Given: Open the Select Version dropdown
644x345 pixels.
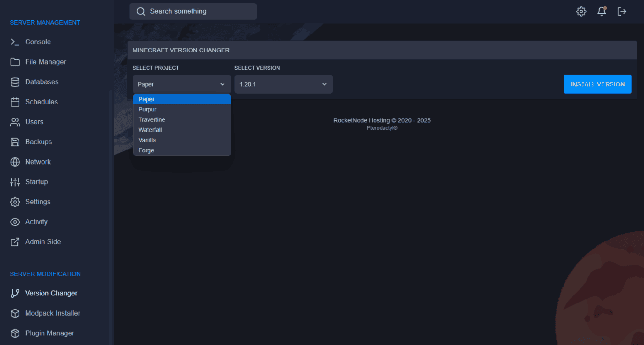Looking at the screenshot, I should (x=283, y=84).
